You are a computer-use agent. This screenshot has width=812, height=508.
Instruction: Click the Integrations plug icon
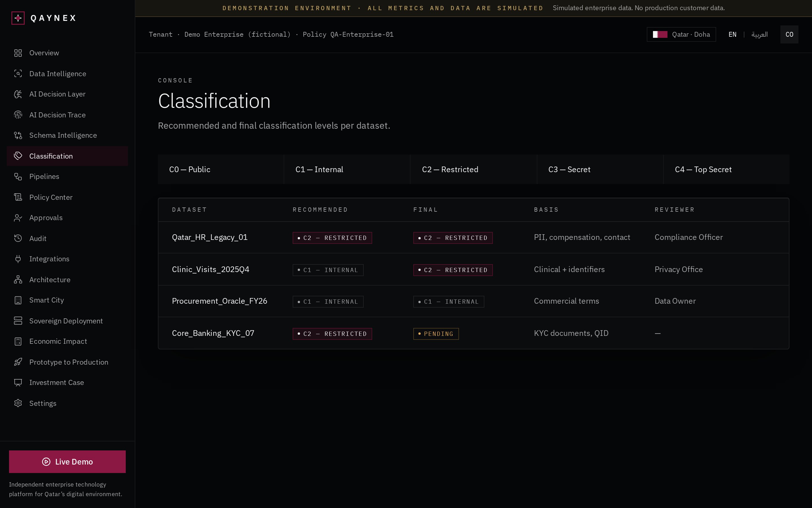pos(18,259)
